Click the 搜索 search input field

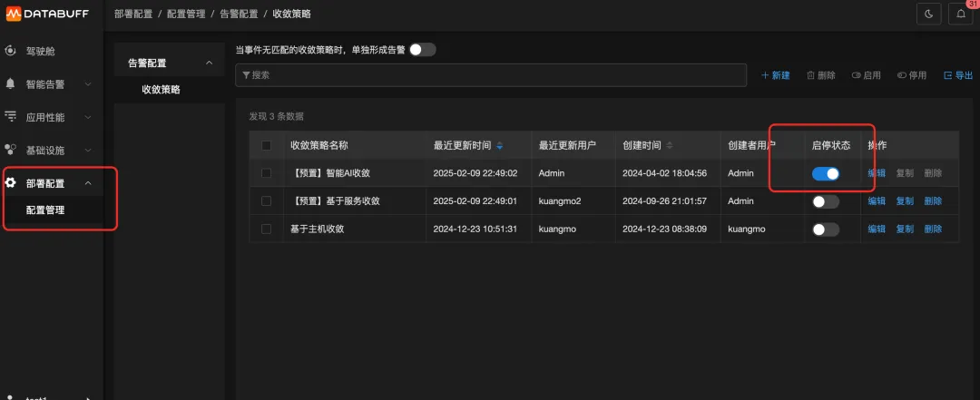pyautogui.click(x=491, y=75)
